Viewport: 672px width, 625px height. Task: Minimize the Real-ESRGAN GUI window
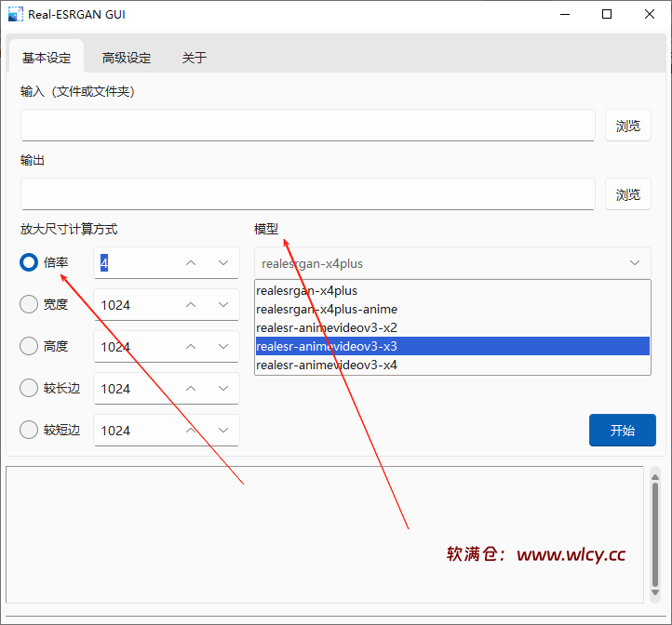click(565, 14)
